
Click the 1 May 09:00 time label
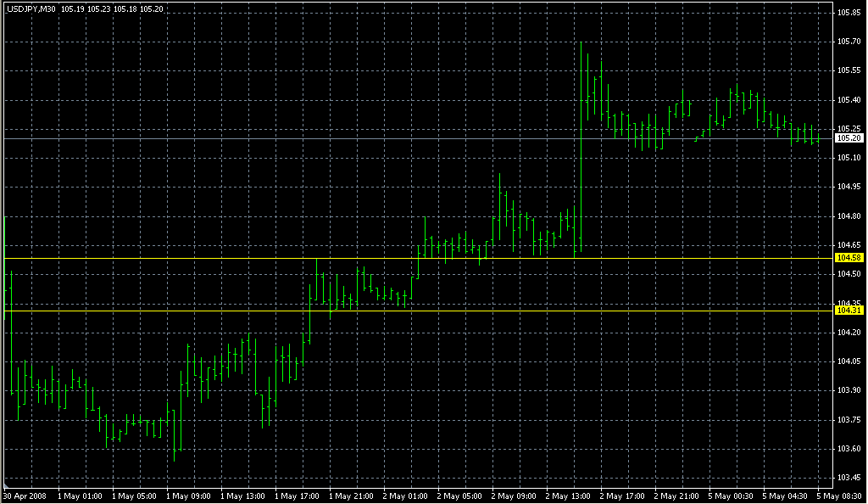(188, 496)
